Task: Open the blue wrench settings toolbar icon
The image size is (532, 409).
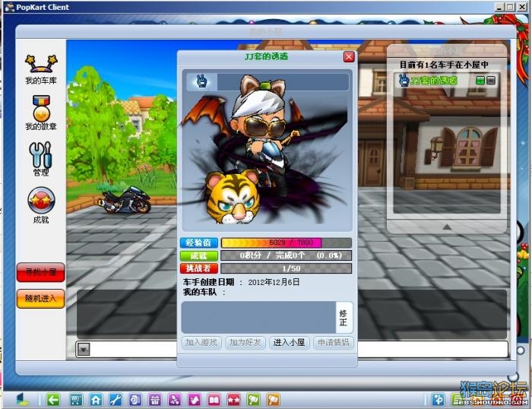Action: pyautogui.click(x=116, y=400)
